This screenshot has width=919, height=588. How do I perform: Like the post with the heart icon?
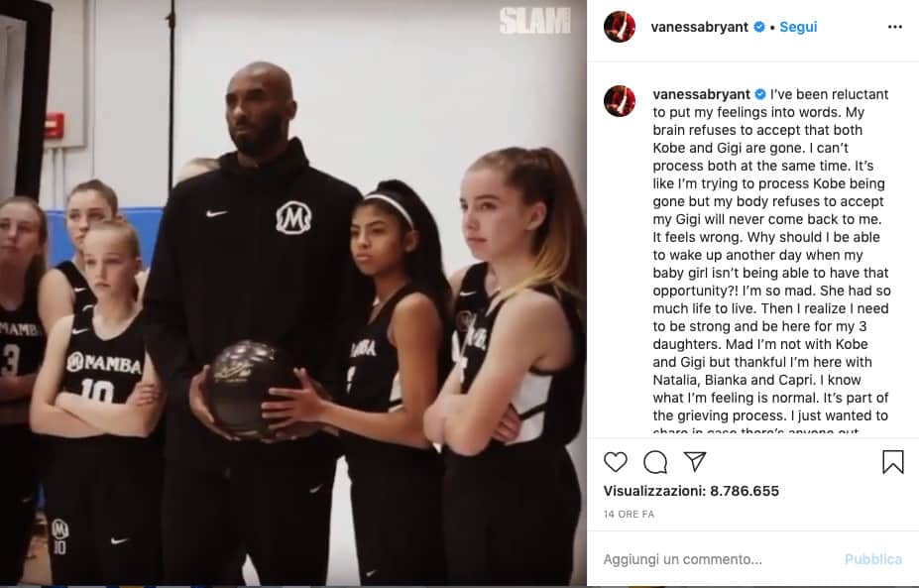(616, 462)
